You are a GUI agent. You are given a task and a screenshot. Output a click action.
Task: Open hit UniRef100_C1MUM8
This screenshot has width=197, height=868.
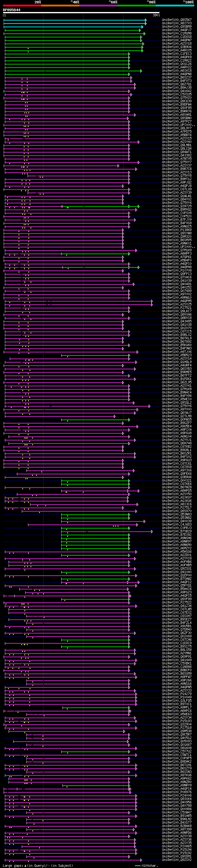177,33
